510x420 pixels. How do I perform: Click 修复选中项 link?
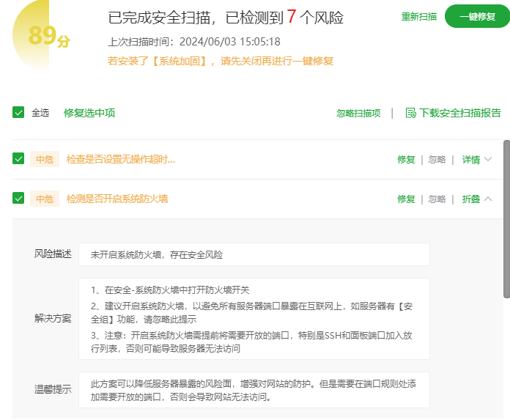tap(89, 113)
